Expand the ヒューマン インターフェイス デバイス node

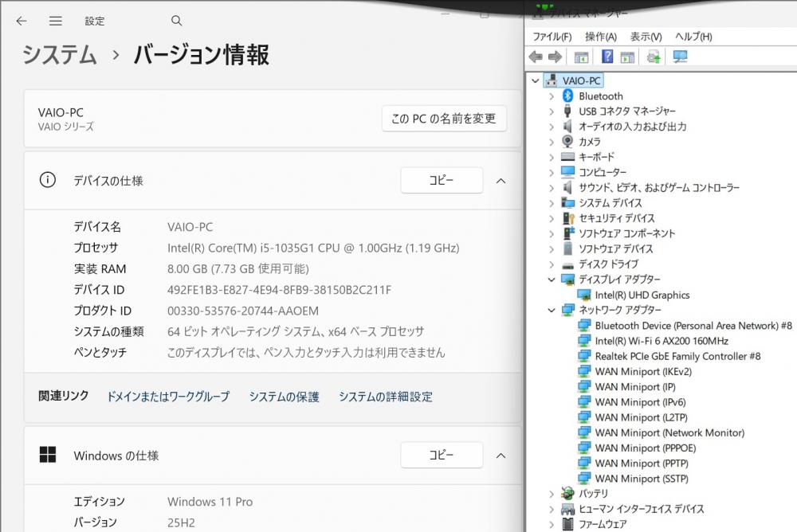552,509
